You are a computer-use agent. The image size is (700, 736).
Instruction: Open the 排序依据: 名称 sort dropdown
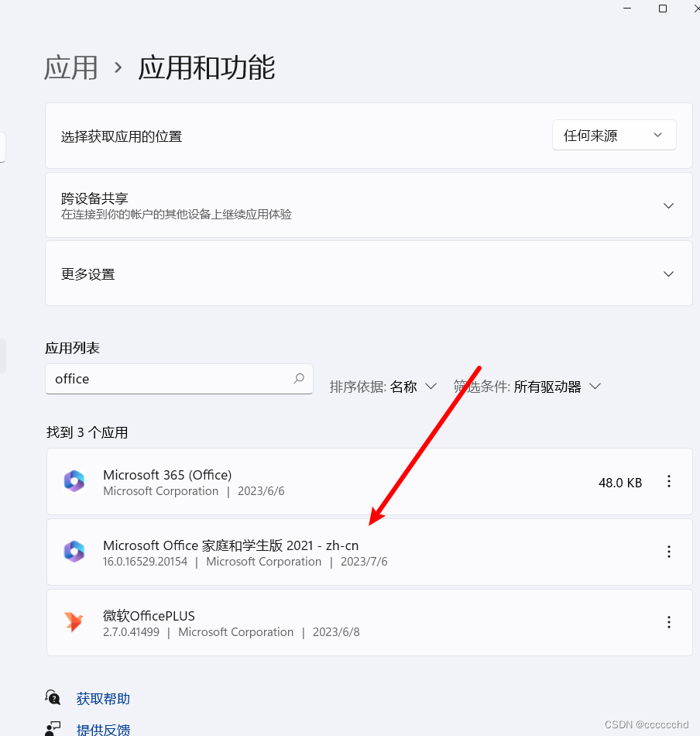[383, 387]
